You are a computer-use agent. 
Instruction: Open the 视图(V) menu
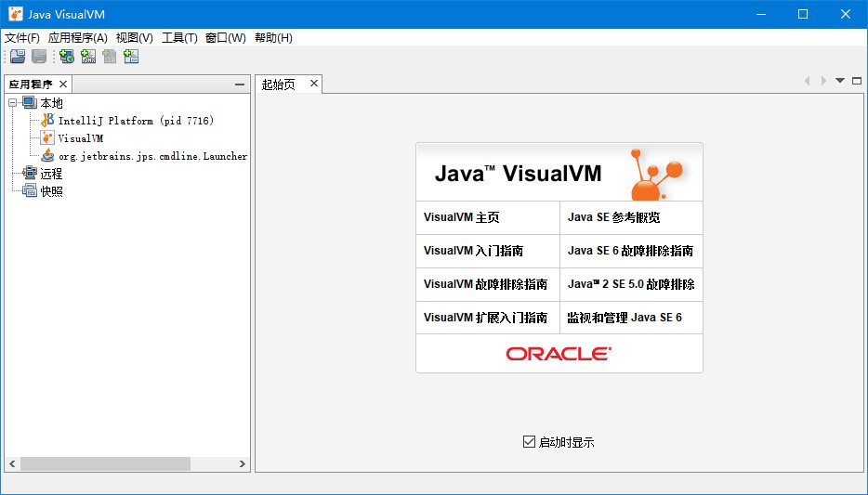135,37
